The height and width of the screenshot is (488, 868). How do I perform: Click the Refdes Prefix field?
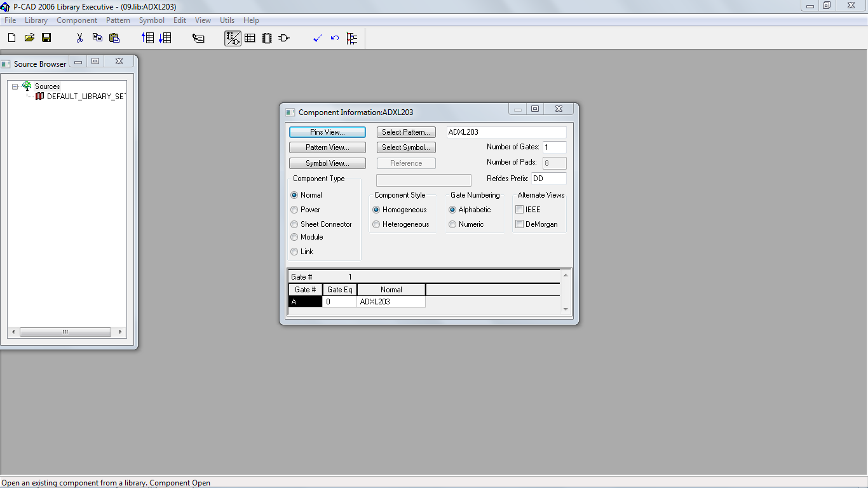pyautogui.click(x=549, y=179)
